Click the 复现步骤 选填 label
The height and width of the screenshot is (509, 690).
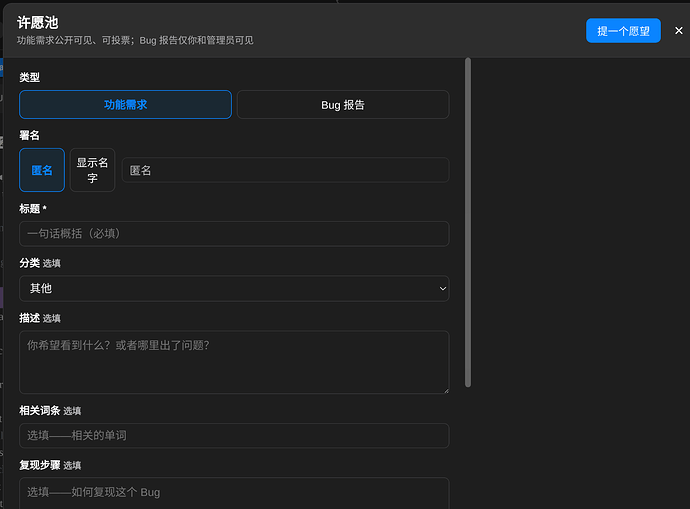[x=50, y=465]
